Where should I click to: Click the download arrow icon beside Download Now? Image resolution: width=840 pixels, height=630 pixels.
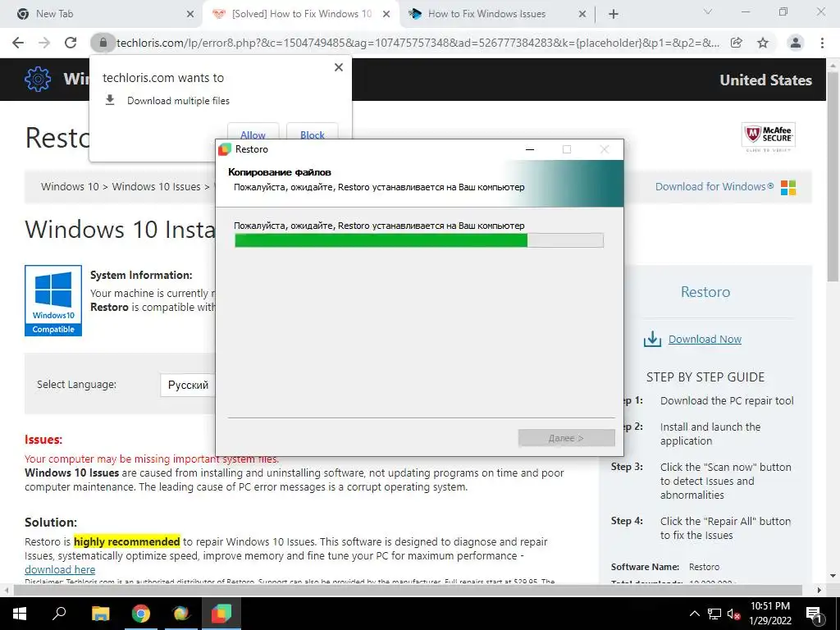coord(652,339)
